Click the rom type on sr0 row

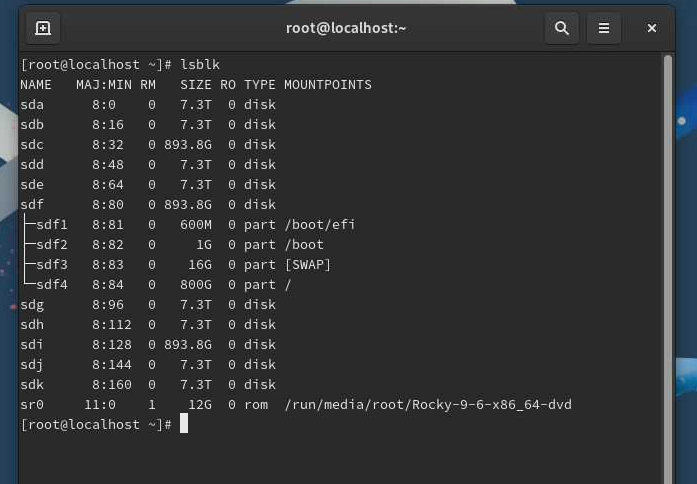[x=256, y=405]
